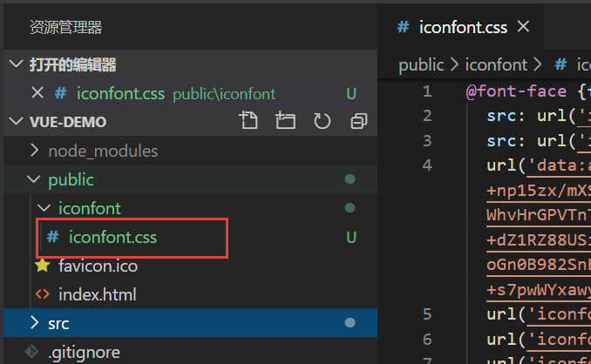Expand the node_modules folder

pyautogui.click(x=34, y=151)
